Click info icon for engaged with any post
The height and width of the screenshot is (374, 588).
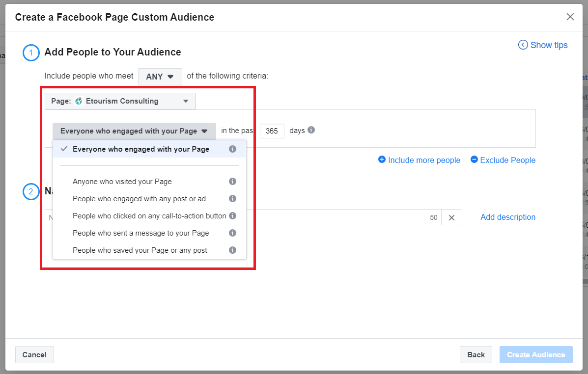tap(232, 199)
